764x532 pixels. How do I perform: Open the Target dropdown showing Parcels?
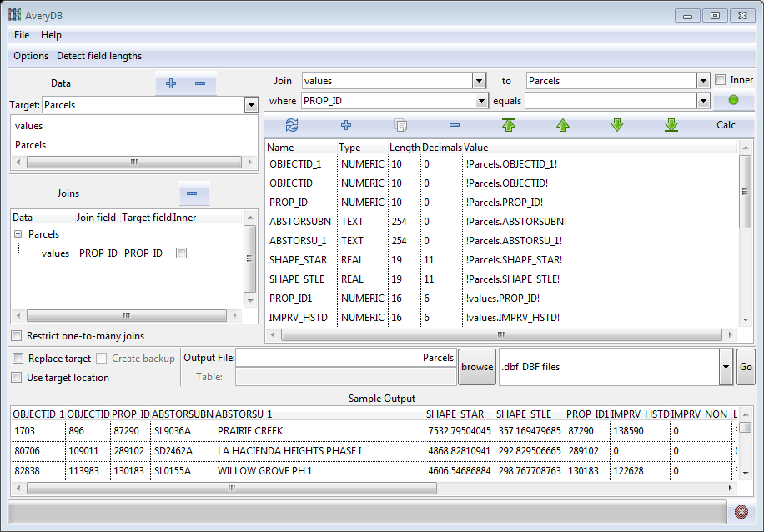250,105
